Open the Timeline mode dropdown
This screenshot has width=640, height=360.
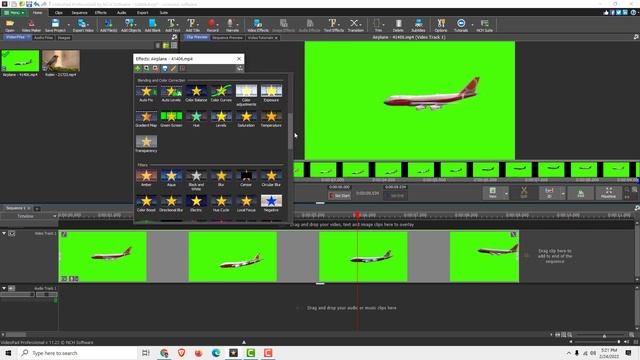pyautogui.click(x=29, y=216)
